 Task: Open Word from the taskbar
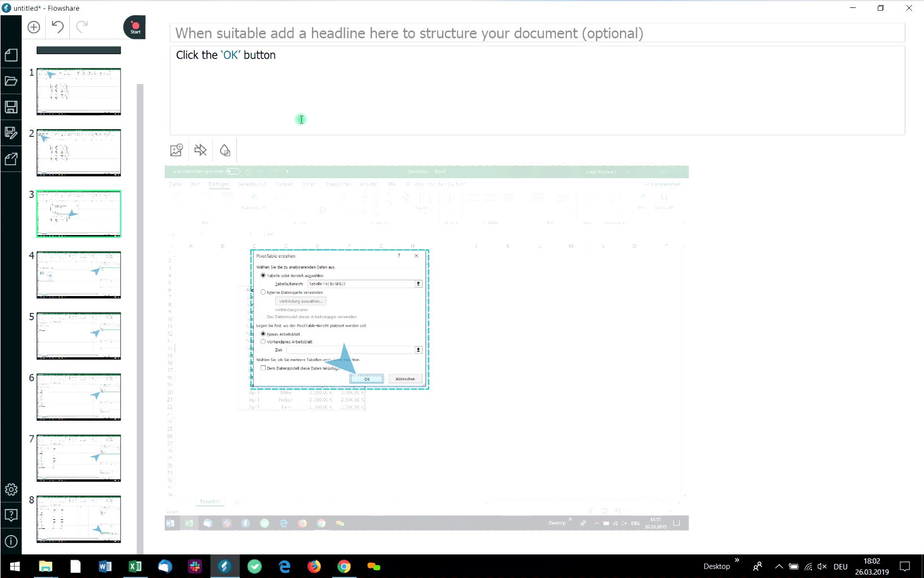[x=105, y=566]
